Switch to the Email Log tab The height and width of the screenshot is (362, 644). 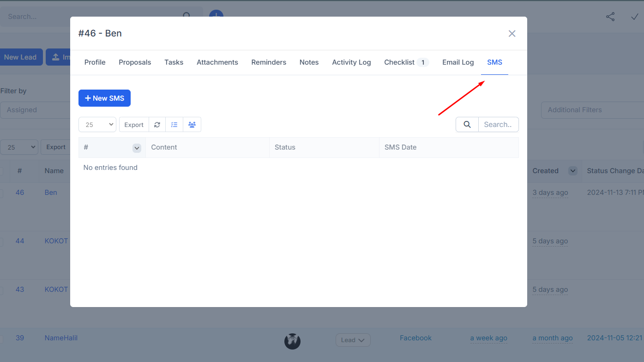point(457,62)
